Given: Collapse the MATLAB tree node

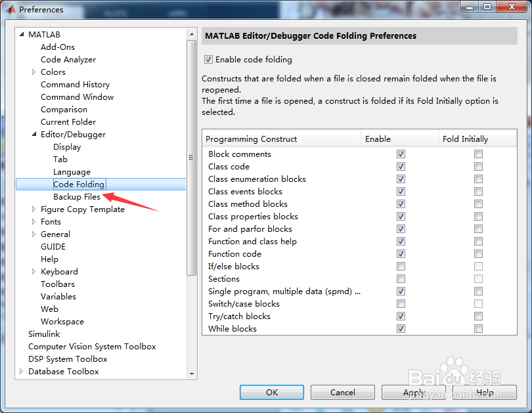Looking at the screenshot, I should click(x=22, y=34).
